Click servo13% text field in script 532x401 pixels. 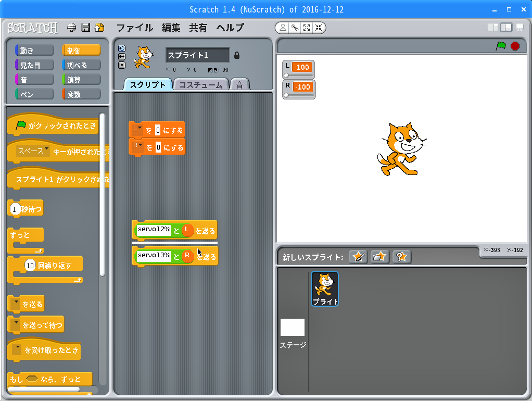[154, 255]
